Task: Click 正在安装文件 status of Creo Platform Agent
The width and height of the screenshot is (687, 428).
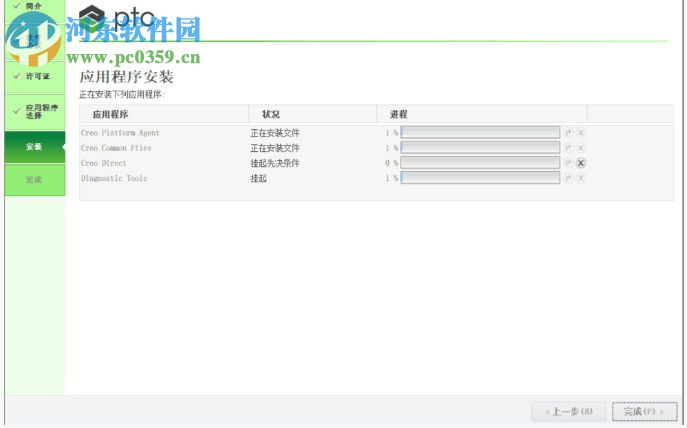Action: (275, 133)
